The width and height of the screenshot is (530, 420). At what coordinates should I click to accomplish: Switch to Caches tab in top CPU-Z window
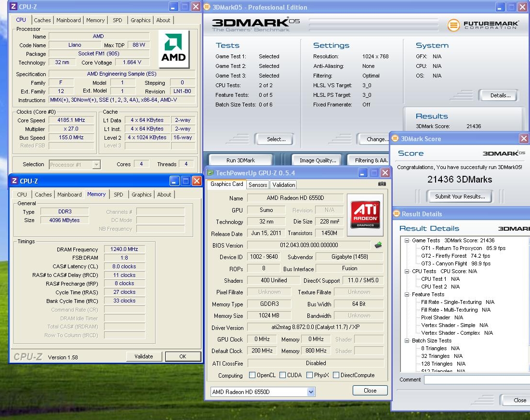42,20
